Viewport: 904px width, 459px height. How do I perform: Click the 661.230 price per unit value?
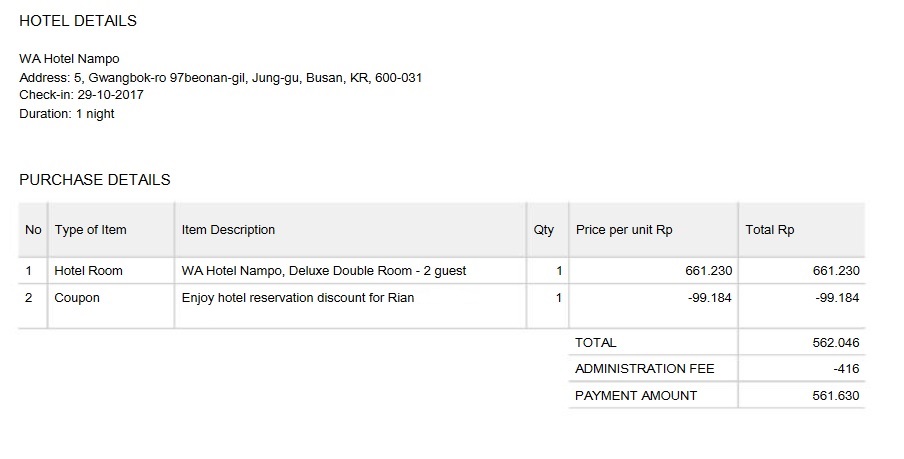coord(708,271)
